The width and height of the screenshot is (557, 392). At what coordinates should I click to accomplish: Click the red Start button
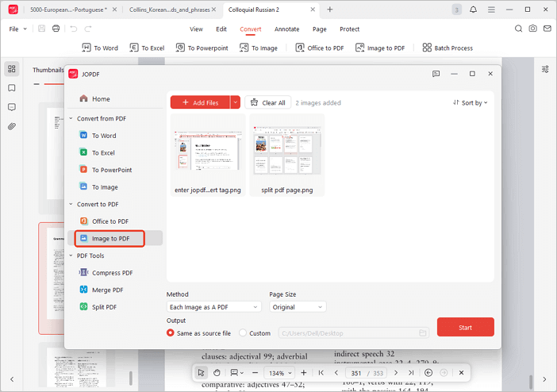(x=465, y=327)
